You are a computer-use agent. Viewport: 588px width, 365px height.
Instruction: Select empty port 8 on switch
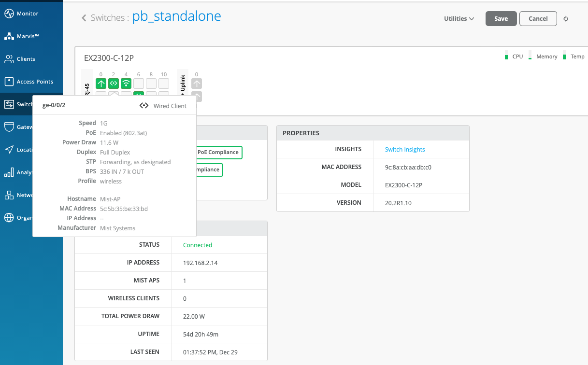(x=151, y=84)
